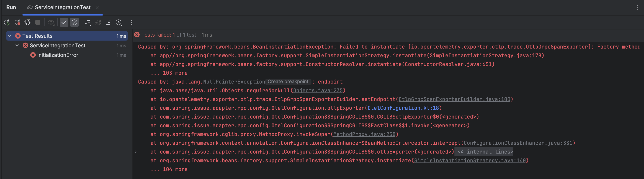Select the initializationError test entry
The height and width of the screenshot is (179, 644).
coord(58,55)
